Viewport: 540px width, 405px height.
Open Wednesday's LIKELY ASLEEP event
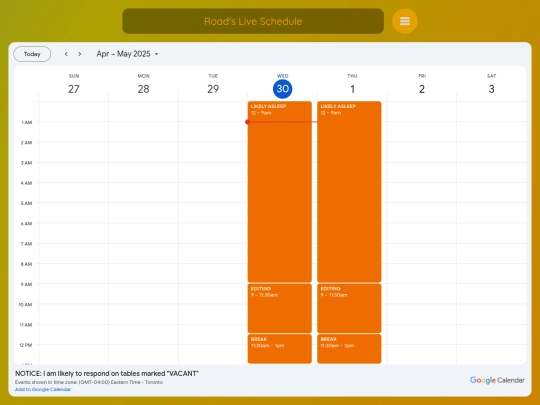(x=280, y=192)
